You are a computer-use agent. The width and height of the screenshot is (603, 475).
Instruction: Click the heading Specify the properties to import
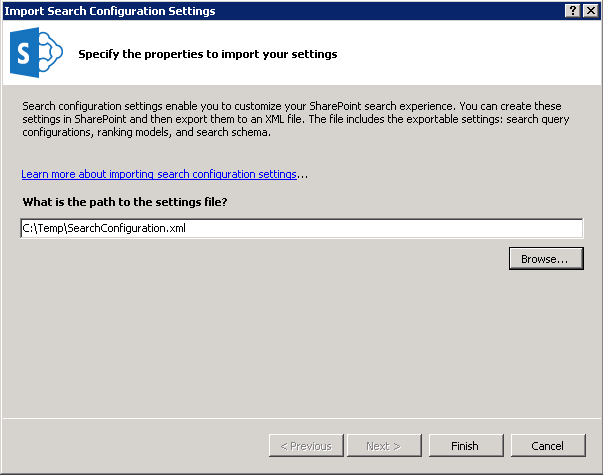click(208, 54)
